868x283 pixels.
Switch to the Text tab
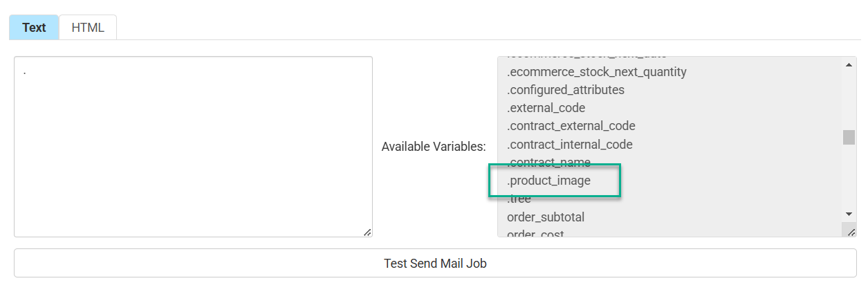pos(34,28)
